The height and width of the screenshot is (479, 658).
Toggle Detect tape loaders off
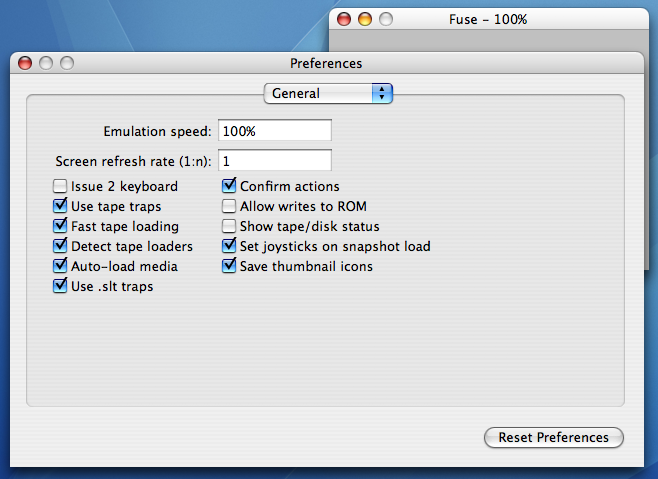60,247
